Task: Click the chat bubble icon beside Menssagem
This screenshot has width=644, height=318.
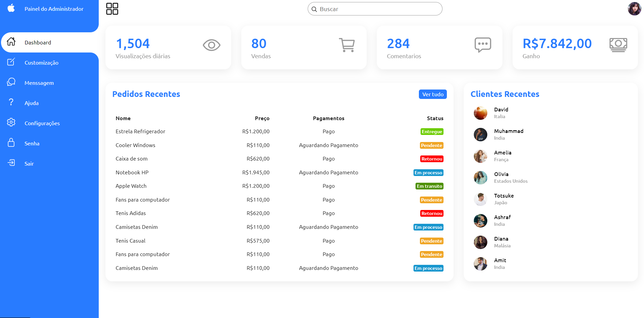Action: click(x=11, y=82)
